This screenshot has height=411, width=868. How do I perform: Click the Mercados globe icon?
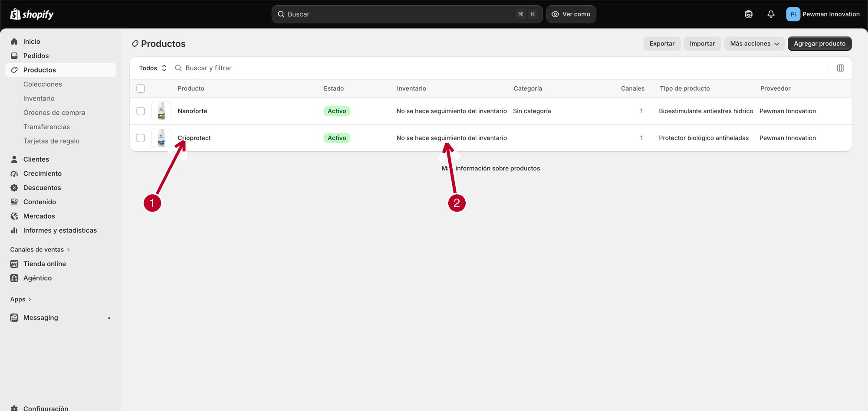click(14, 216)
